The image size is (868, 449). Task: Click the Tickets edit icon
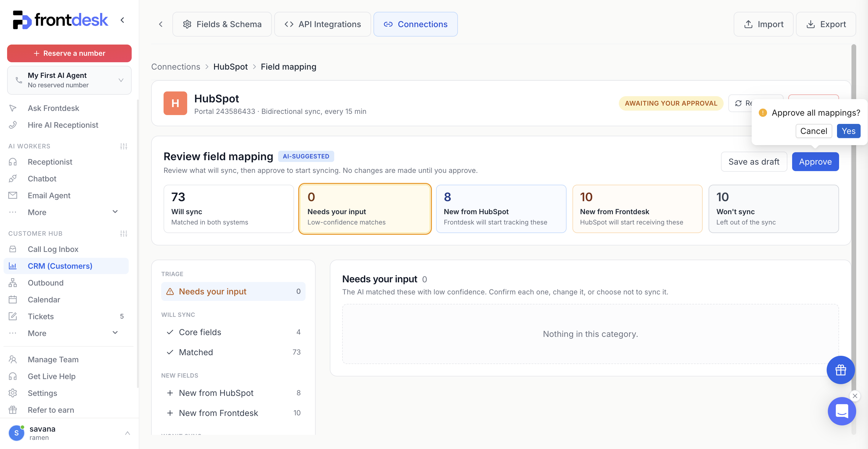click(x=13, y=316)
